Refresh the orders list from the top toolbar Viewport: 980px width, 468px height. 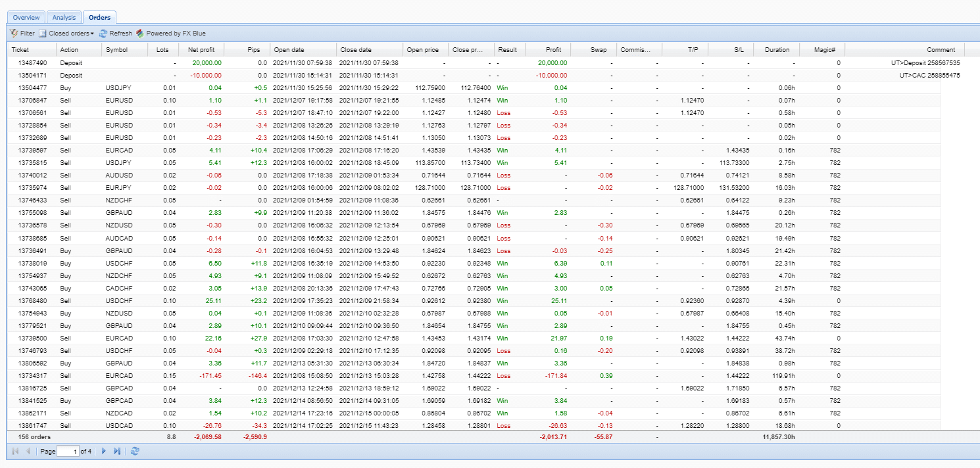[116, 34]
